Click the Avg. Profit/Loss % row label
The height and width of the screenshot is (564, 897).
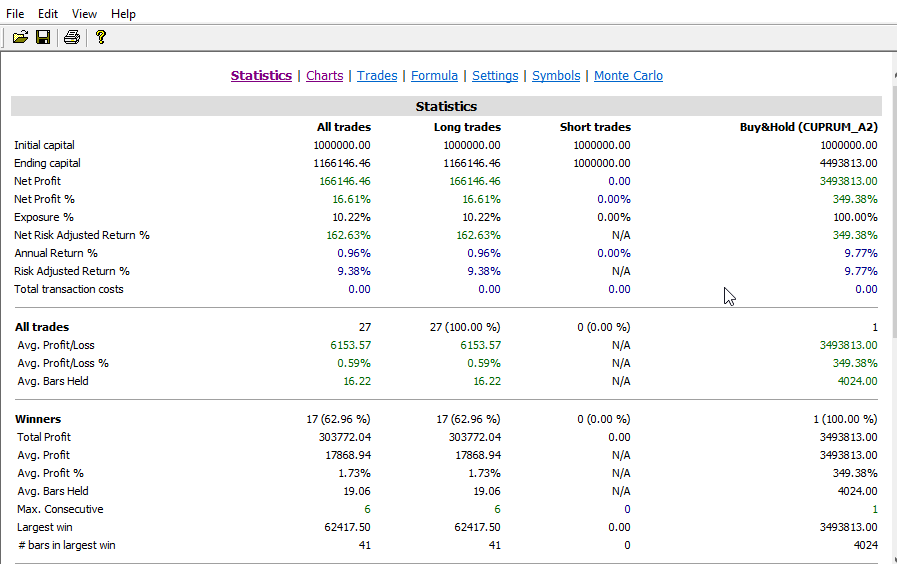tap(63, 363)
